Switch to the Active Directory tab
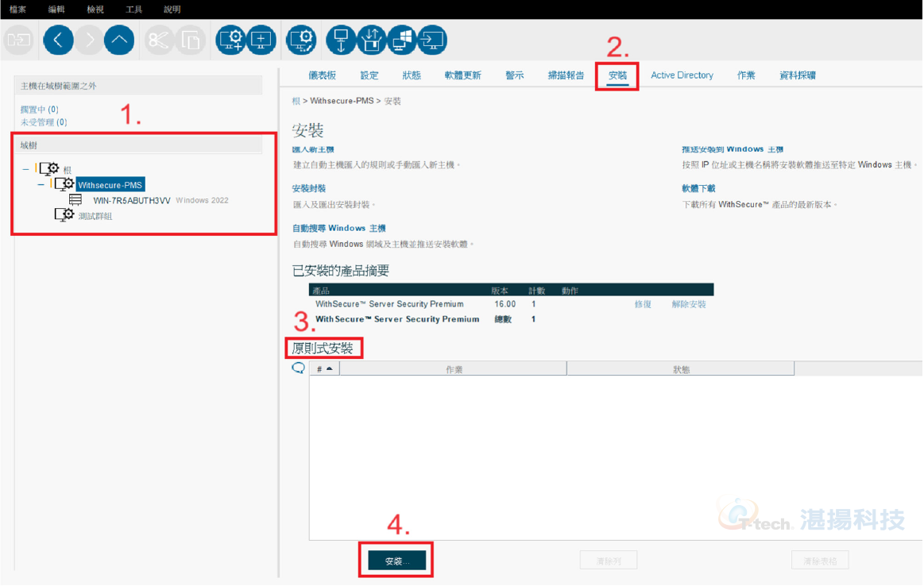The image size is (924, 586). (x=682, y=75)
